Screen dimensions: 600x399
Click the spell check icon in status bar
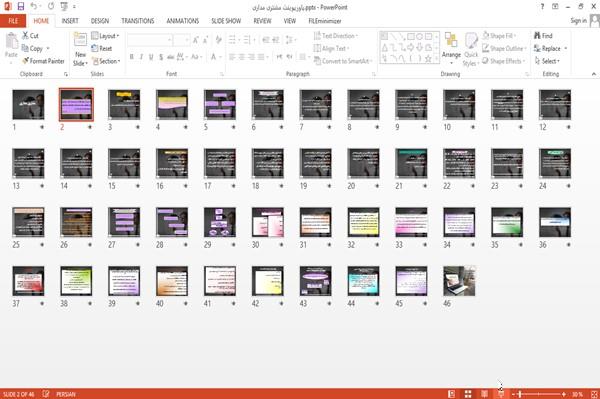click(x=46, y=394)
